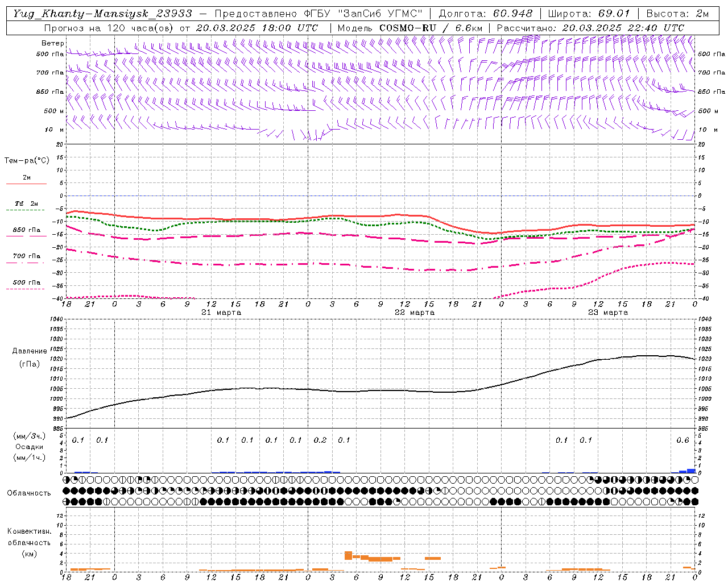This screenshot has width=728, height=582.
Task: Click the forecast start time 20.03.2025 18:00 UTC
Action: click(257, 27)
